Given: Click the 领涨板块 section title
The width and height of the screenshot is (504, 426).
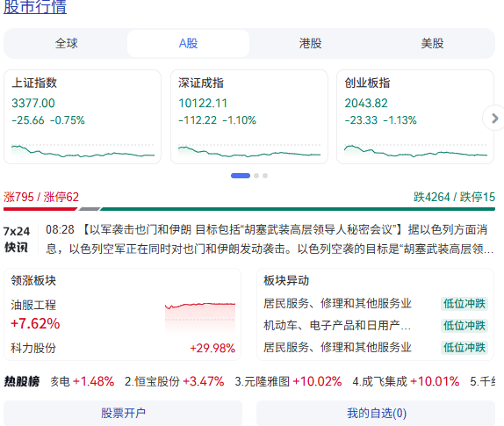Looking at the screenshot, I should [33, 280].
